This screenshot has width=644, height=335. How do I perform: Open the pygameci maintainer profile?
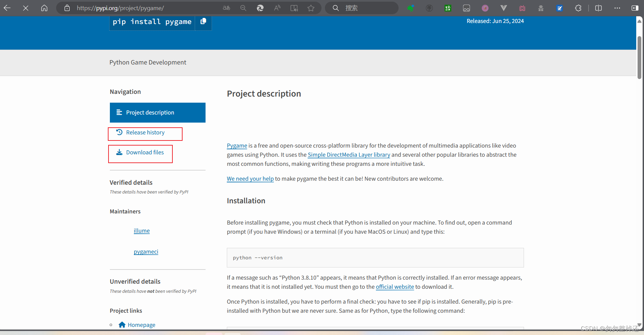coord(146,252)
